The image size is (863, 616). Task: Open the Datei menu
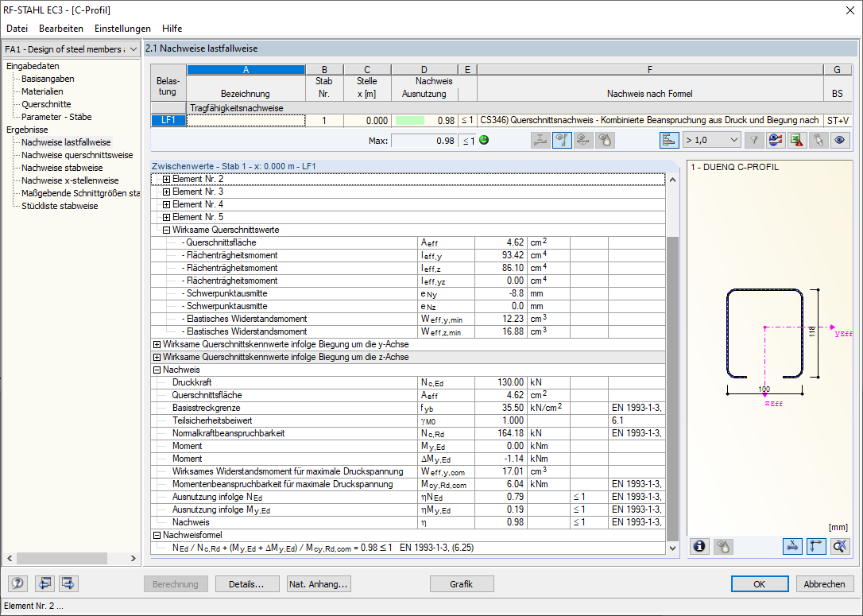click(17, 29)
